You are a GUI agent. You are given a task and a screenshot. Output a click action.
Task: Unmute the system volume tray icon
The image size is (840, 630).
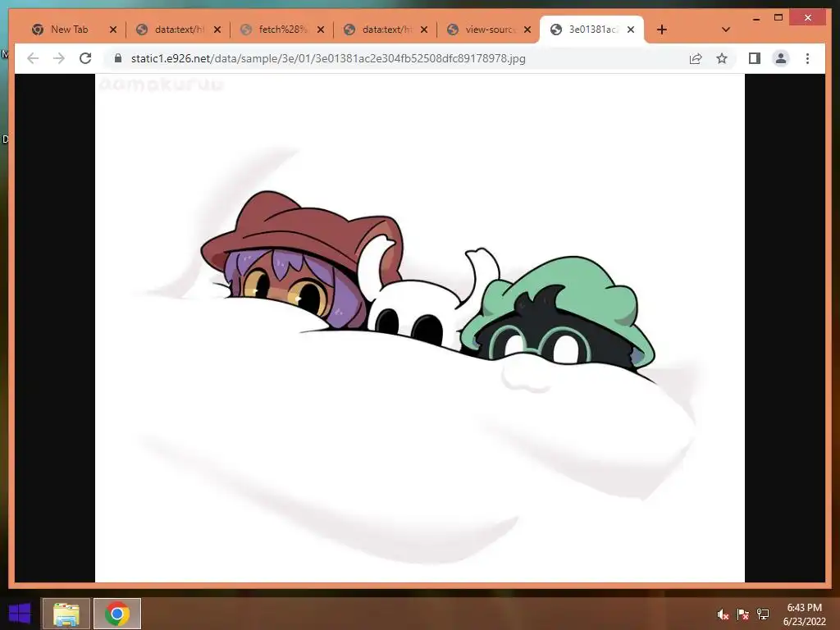[x=723, y=614]
